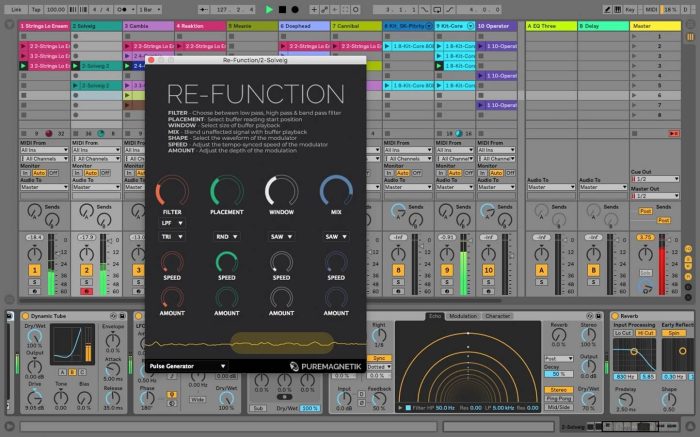
Task: Open the TRI shape dropdown under Filter
Action: pyautogui.click(x=172, y=237)
